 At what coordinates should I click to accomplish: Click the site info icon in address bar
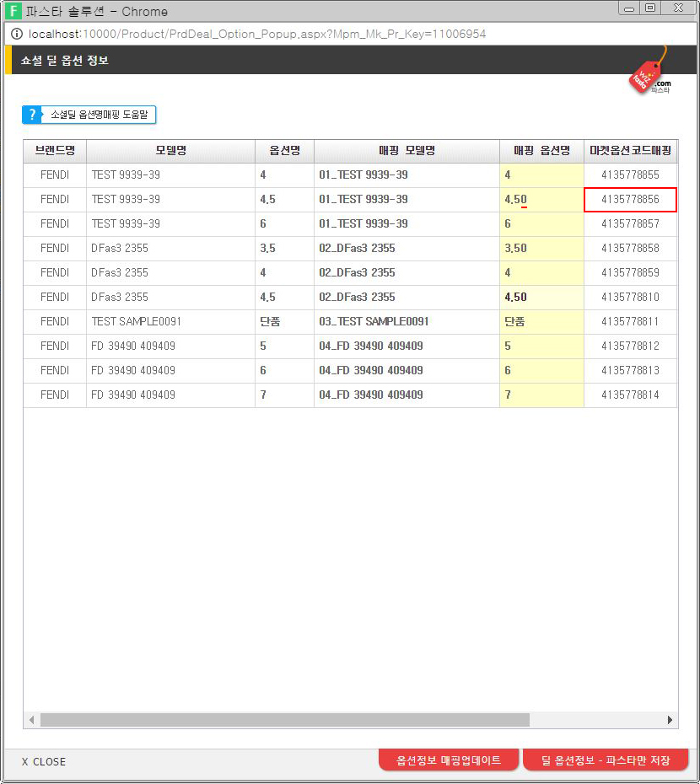click(16, 34)
